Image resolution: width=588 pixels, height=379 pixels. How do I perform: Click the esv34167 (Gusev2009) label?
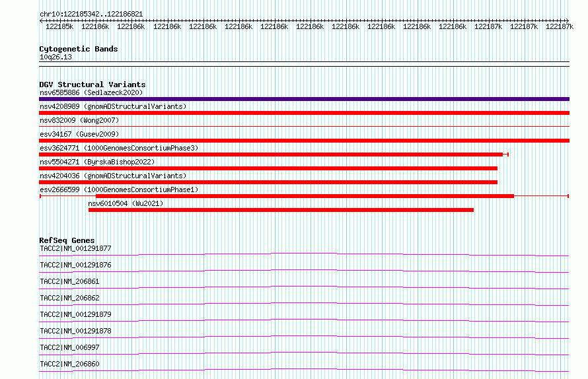tap(79, 134)
